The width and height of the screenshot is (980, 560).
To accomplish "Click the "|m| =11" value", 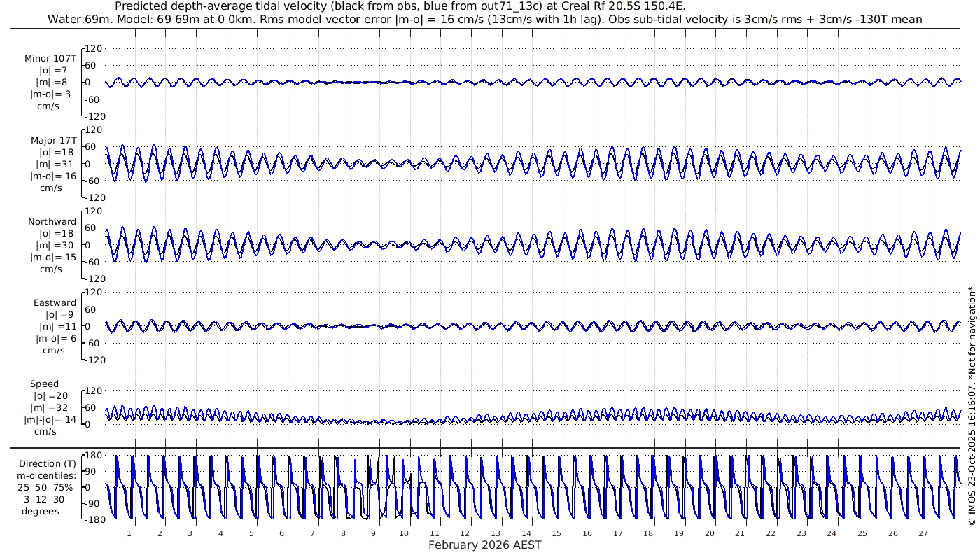I will (56, 326).
